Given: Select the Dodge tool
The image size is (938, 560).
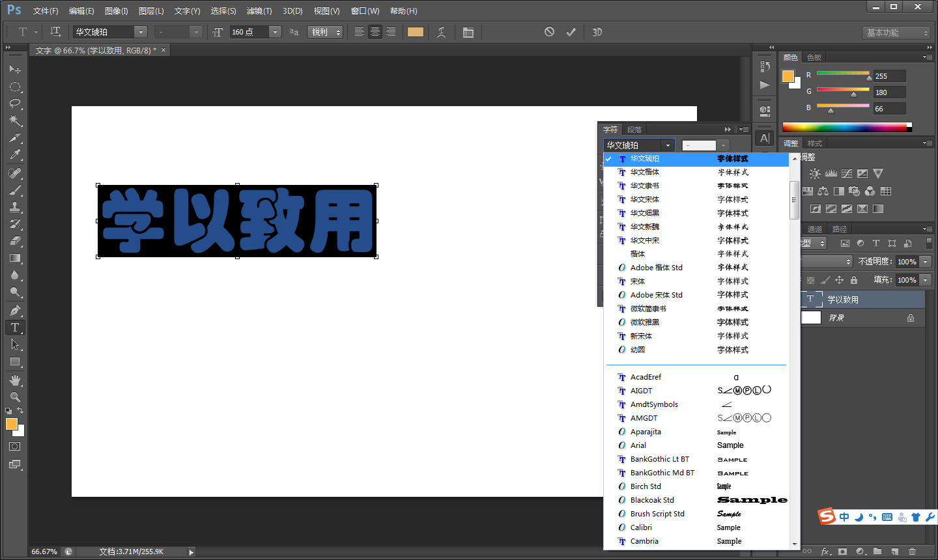Looking at the screenshot, I should (15, 292).
